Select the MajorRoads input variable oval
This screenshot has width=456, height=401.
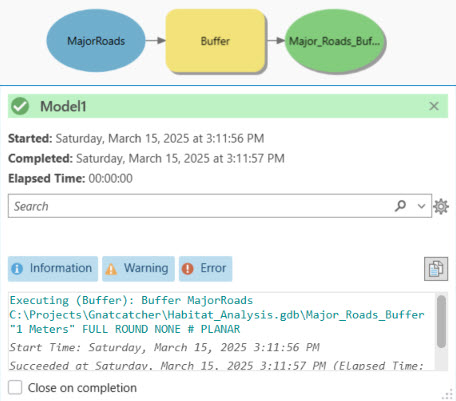[x=96, y=41]
